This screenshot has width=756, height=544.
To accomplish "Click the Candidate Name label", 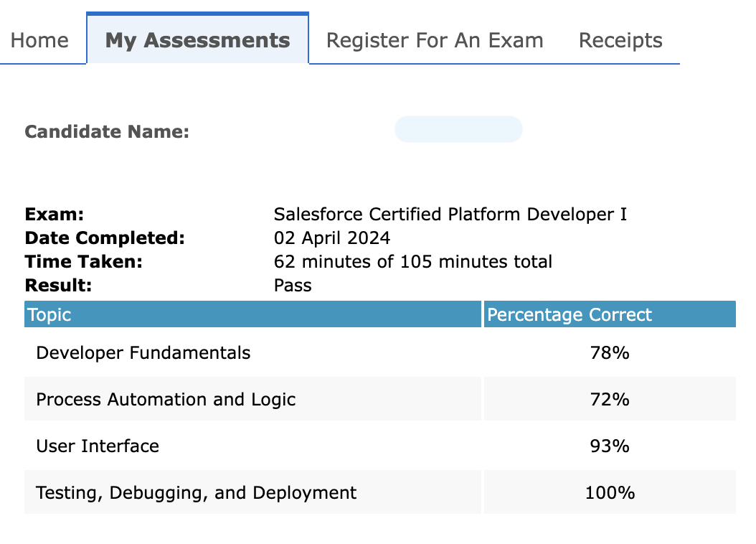I will pos(107,131).
